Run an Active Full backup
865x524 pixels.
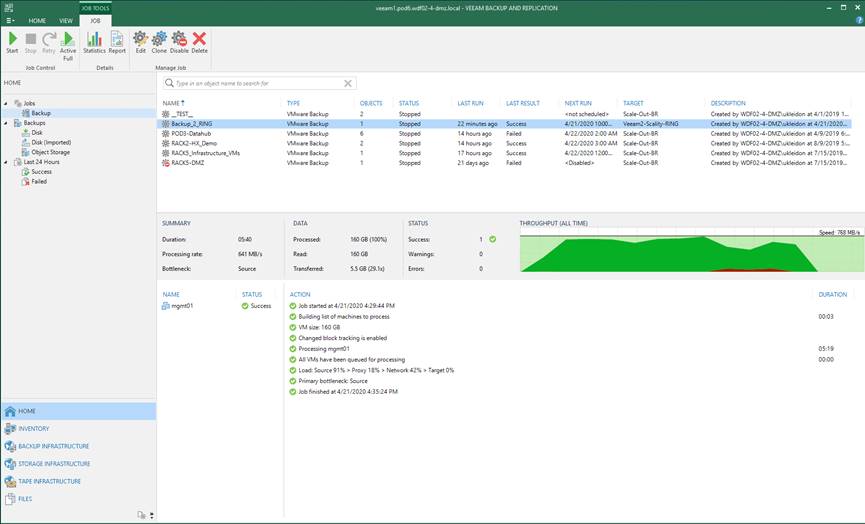[68, 46]
